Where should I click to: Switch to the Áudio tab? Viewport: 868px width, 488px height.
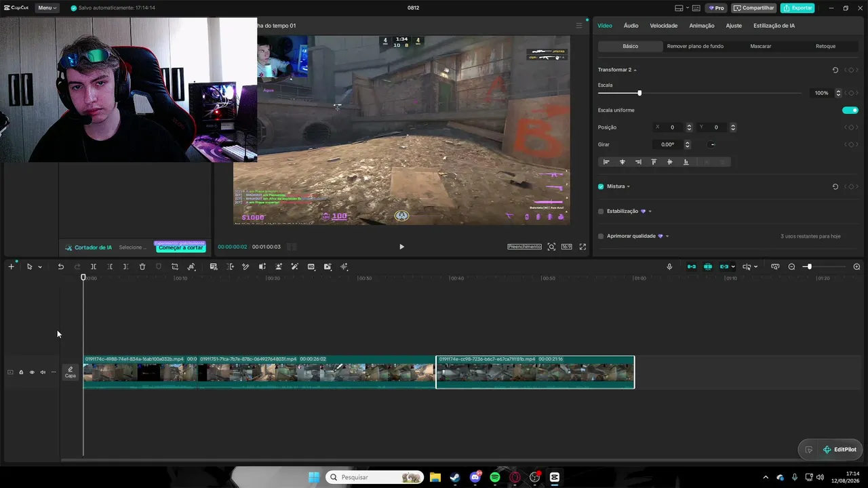click(631, 26)
